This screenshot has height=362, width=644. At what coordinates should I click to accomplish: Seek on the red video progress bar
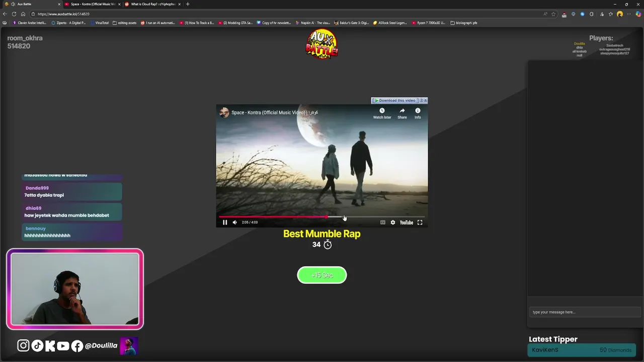[x=322, y=217]
